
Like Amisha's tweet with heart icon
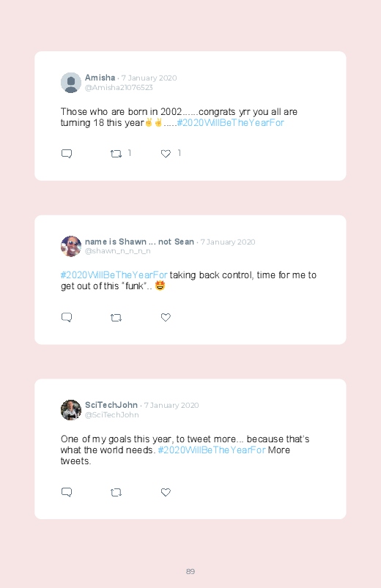[x=166, y=154]
